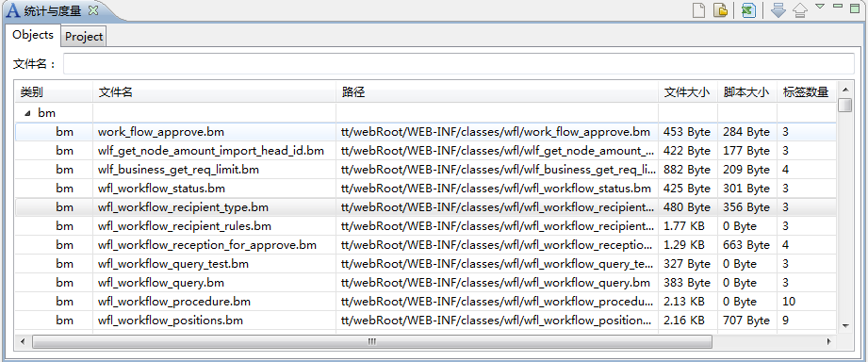Select row work_flow_approve.bm

(425, 132)
